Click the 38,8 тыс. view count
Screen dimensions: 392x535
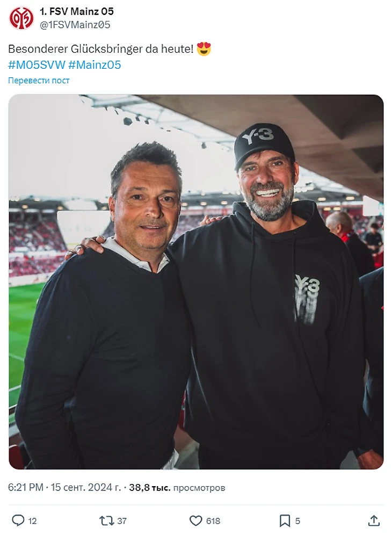coord(150,488)
